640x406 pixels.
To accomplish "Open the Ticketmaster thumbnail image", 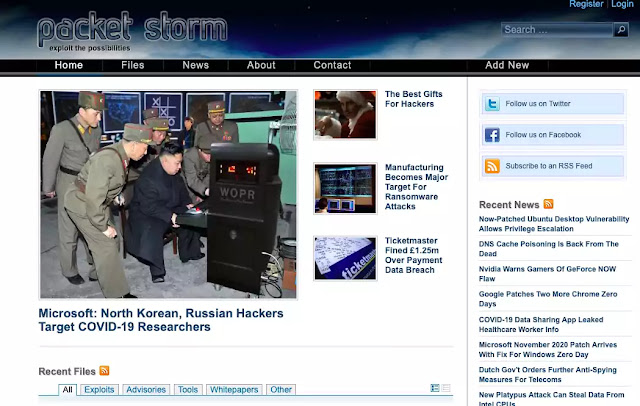I will [345, 258].
